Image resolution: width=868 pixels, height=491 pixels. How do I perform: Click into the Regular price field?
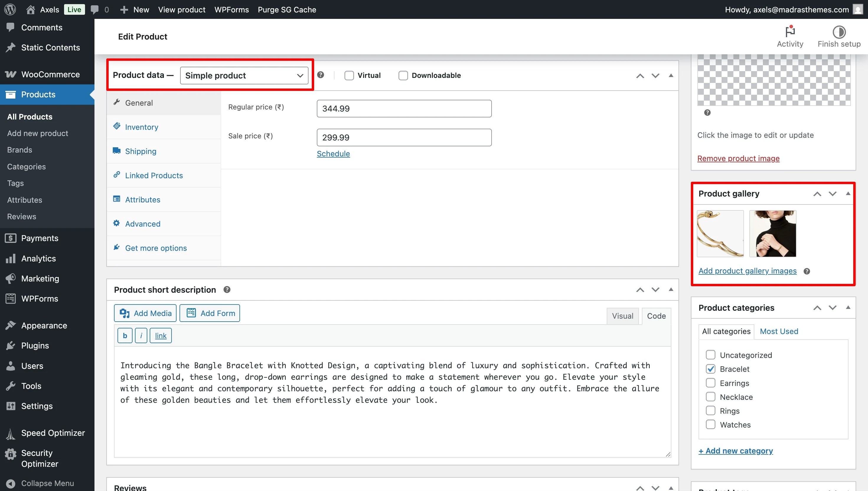(x=404, y=109)
